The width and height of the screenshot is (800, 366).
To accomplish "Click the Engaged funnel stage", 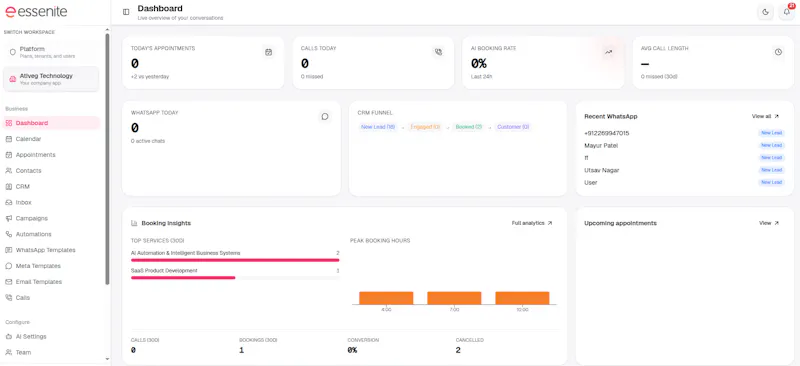I will click(x=425, y=127).
